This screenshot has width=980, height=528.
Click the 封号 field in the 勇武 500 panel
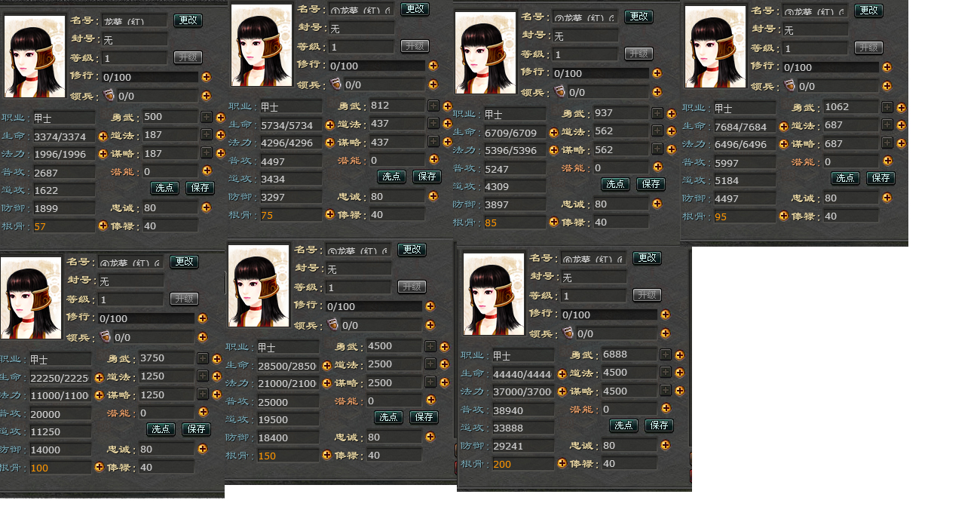click(135, 39)
